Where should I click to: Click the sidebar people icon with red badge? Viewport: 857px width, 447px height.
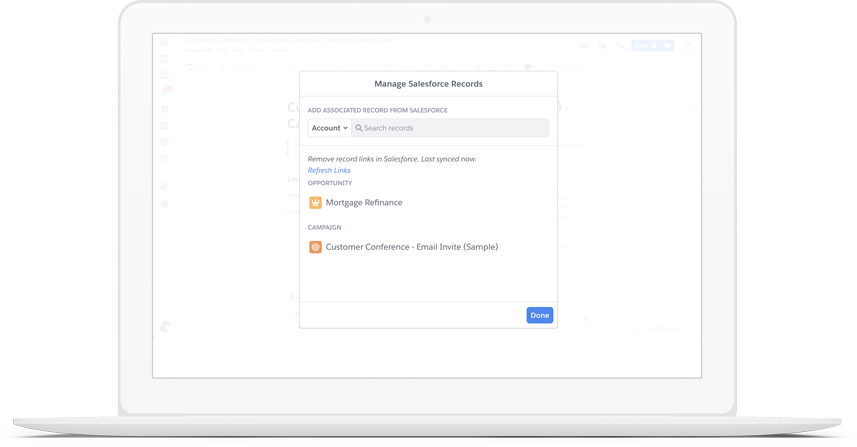click(x=165, y=92)
